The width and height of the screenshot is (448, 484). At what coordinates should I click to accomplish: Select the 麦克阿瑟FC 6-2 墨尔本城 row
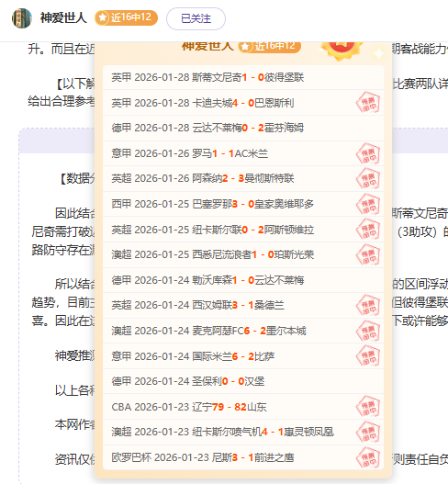pos(243,331)
